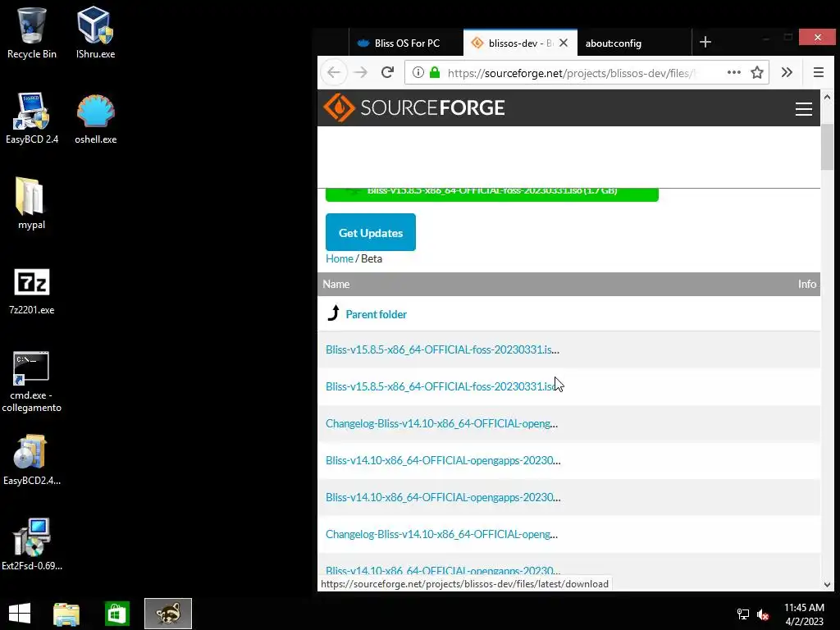The width and height of the screenshot is (840, 630).
Task: Click the SourceForge logo
Action: click(414, 107)
